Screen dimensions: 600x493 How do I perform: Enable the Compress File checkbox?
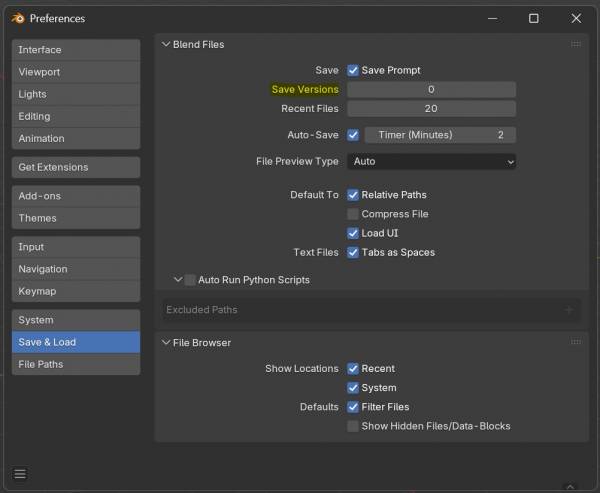pyautogui.click(x=353, y=214)
